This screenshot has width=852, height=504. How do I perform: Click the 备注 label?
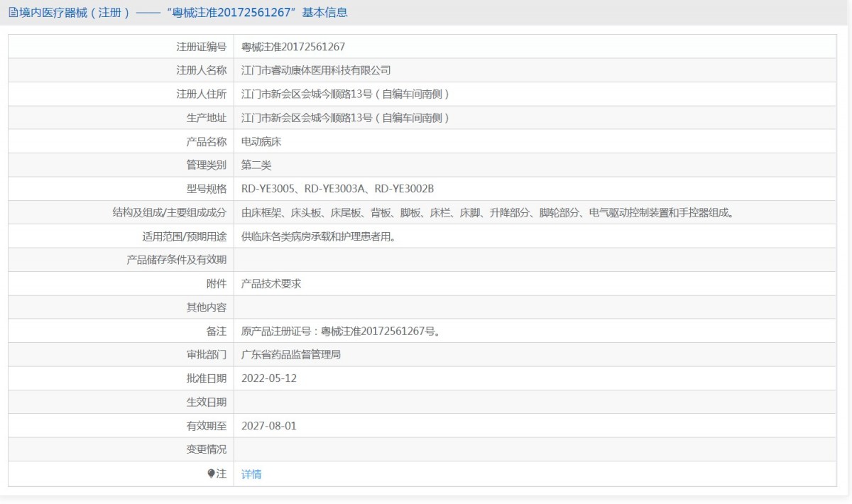pyautogui.click(x=216, y=331)
